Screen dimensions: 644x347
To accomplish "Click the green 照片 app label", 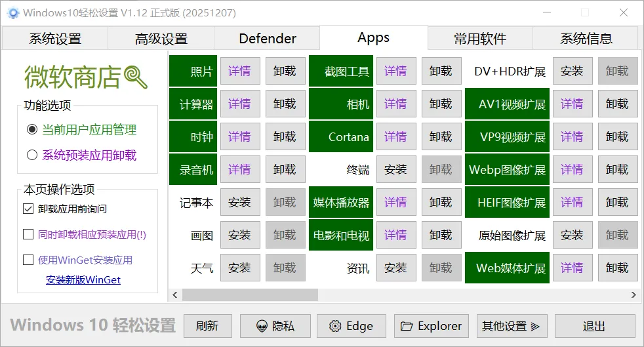I will click(193, 71).
